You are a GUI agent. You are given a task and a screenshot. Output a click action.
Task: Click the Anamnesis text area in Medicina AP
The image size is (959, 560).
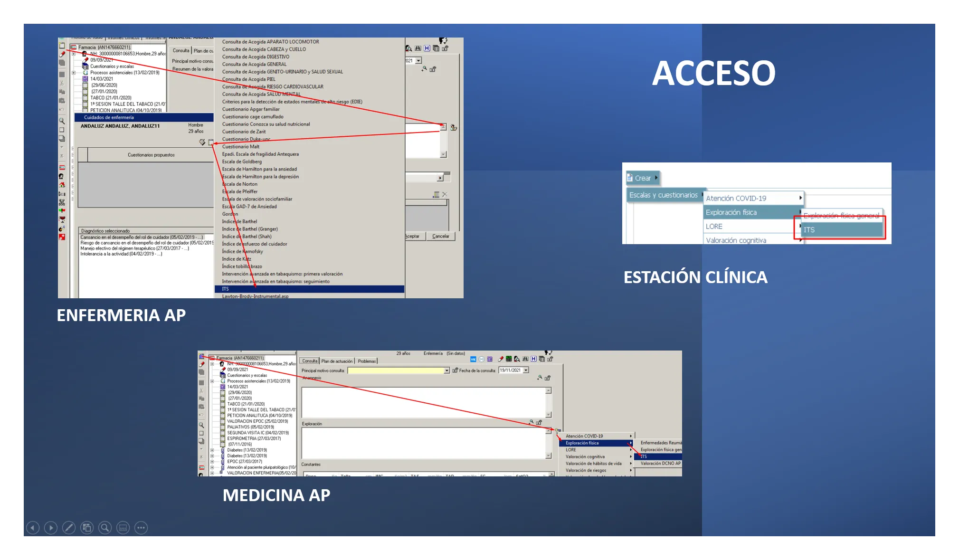click(423, 402)
